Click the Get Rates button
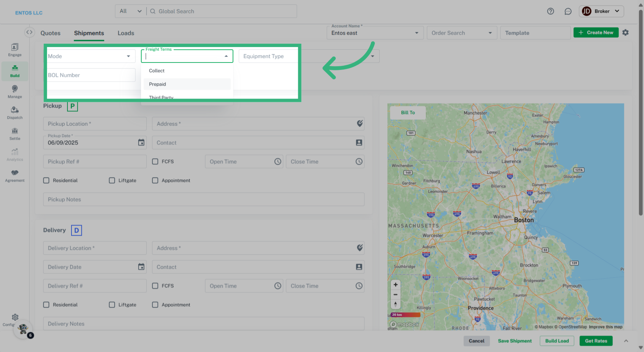Image resolution: width=644 pixels, height=352 pixels. click(596, 341)
